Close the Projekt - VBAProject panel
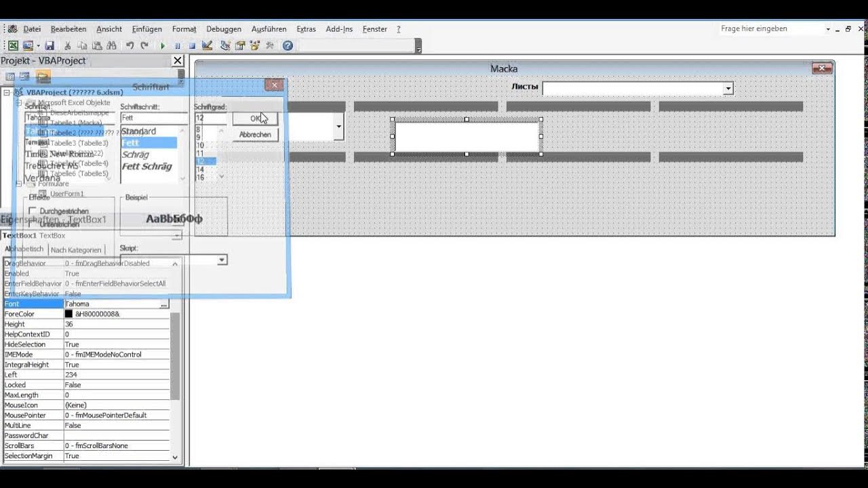 [178, 60]
